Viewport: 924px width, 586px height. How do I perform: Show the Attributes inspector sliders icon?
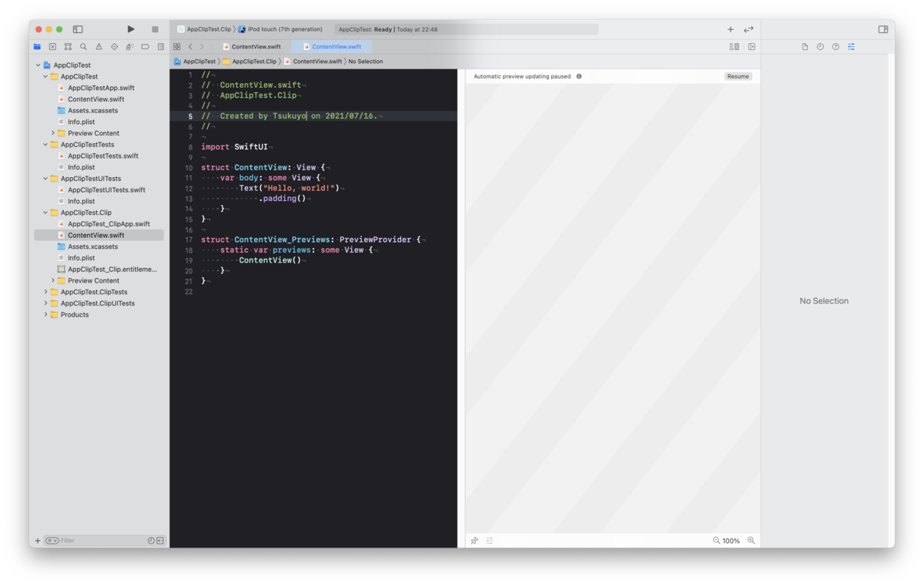(851, 47)
